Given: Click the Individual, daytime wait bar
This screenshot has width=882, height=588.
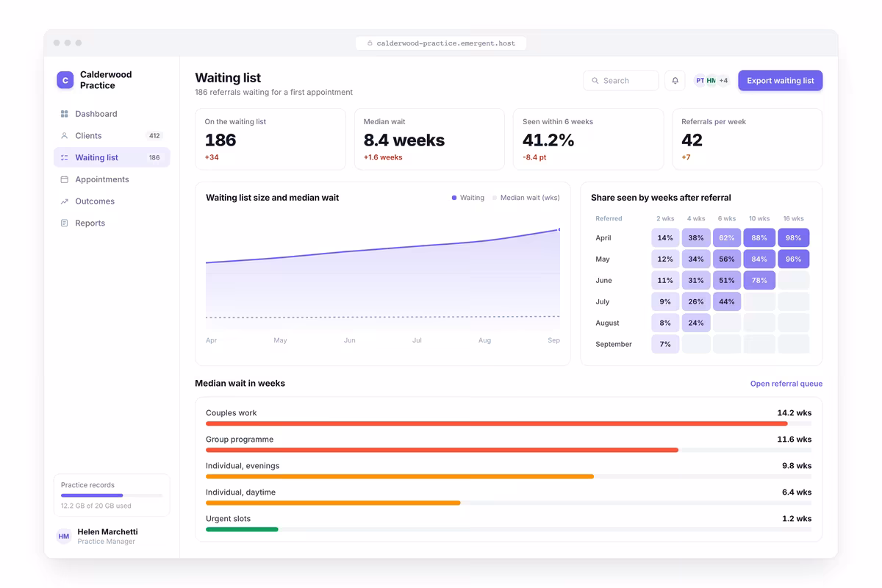Looking at the screenshot, I should (x=333, y=503).
